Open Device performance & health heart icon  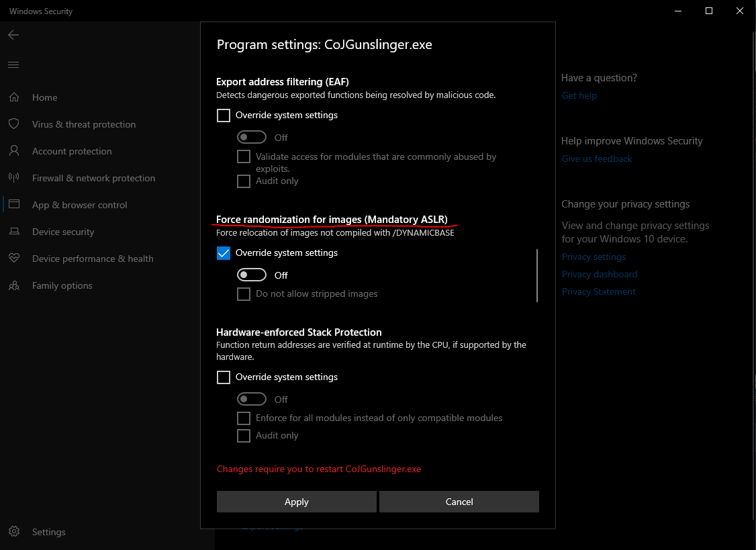click(x=13, y=259)
